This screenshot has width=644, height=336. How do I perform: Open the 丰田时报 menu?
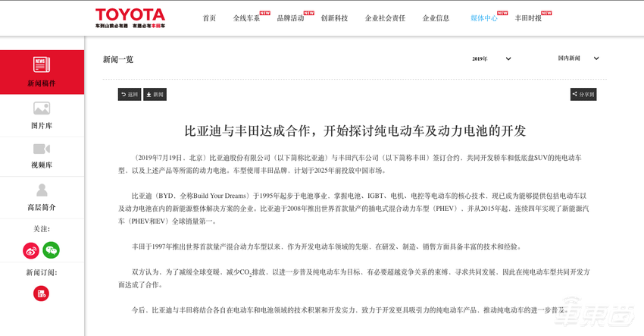[528, 18]
